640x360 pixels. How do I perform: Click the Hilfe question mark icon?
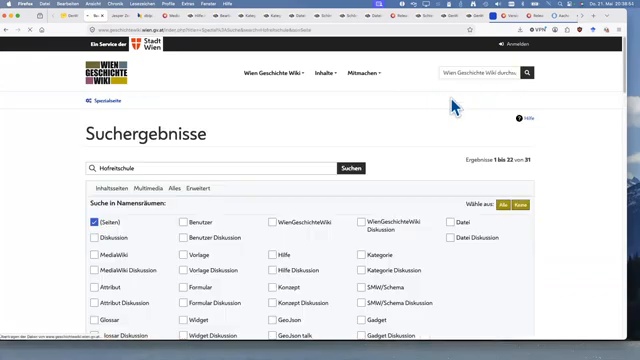click(x=519, y=118)
